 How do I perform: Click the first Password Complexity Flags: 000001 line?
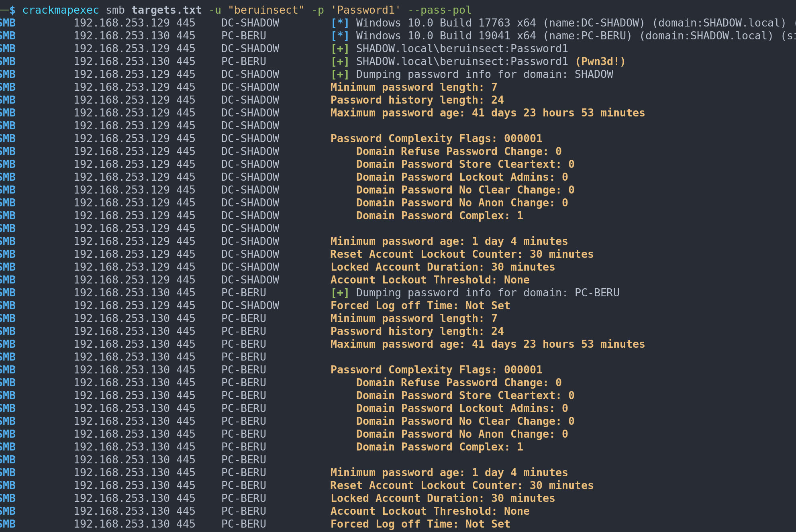coord(436,139)
